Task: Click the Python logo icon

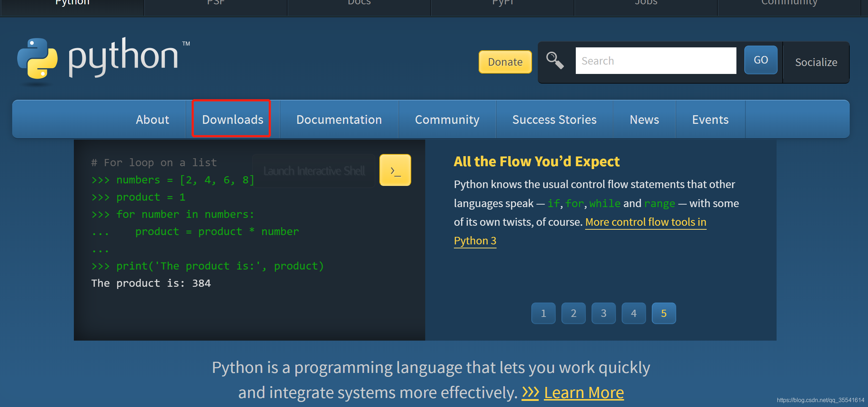Action: (x=37, y=59)
